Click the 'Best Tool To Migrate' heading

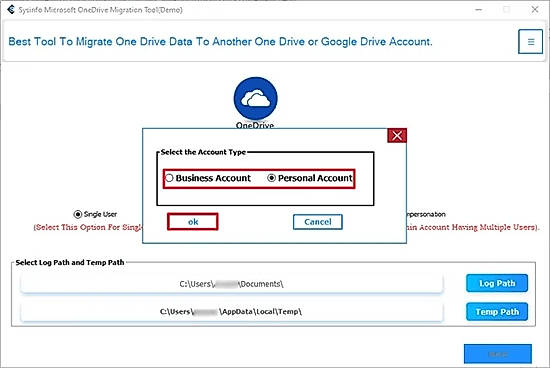click(x=220, y=42)
